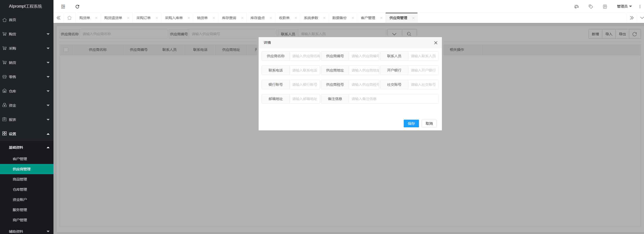Click the tag icon in top bar

click(591, 7)
